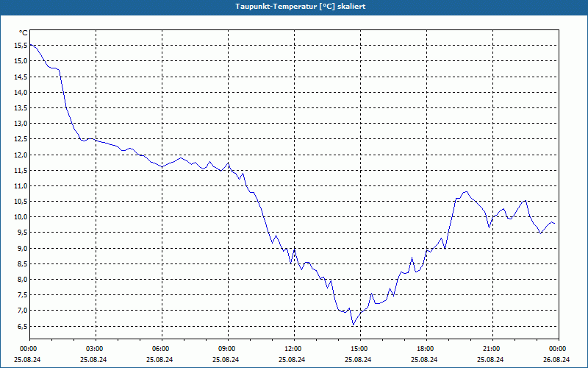Click the y-axis label "11,0"
Image resolution: width=588 pixels, height=368 pixels.
[x=21, y=186]
